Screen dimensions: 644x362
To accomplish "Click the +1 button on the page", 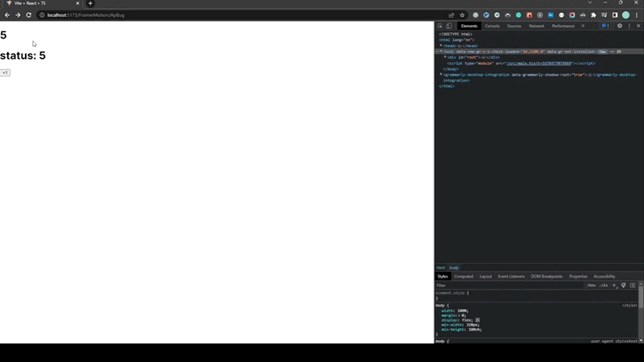I will (x=5, y=72).
